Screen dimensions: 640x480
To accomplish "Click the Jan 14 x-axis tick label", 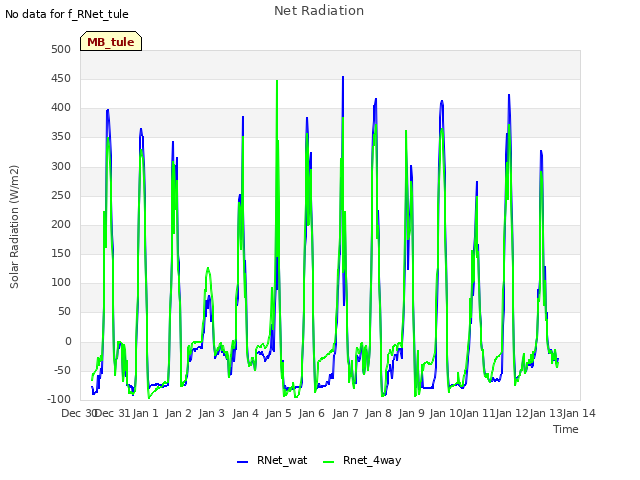I will (x=579, y=413).
